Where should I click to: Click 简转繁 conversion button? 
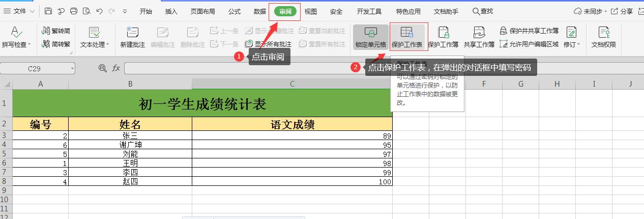pyautogui.click(x=56, y=44)
